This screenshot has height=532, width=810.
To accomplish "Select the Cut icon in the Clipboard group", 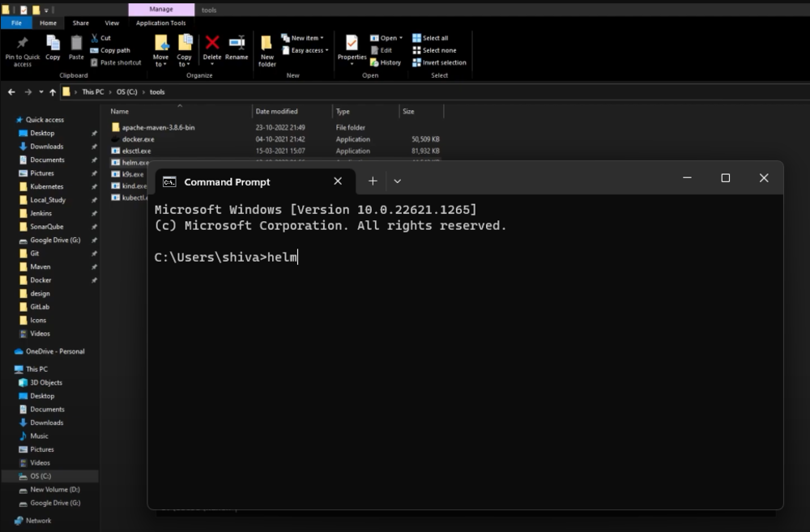I will point(103,37).
